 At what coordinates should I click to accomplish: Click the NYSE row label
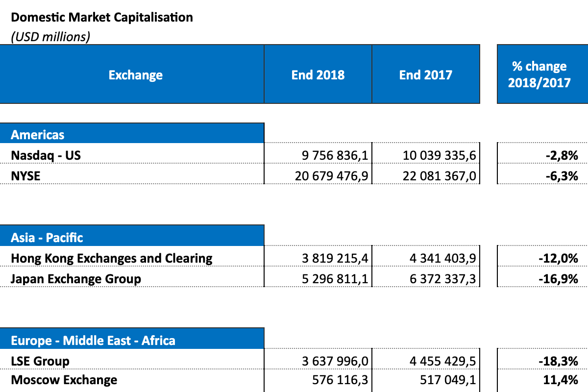coord(25,175)
